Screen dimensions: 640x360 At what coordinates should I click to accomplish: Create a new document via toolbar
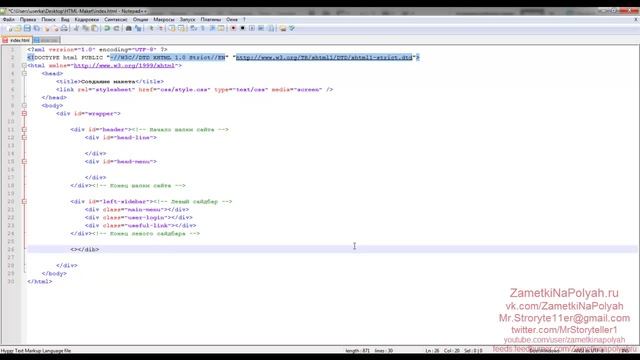pos(9,29)
